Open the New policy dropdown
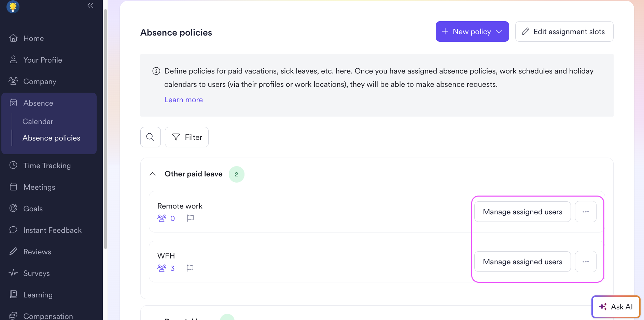 [472, 31]
